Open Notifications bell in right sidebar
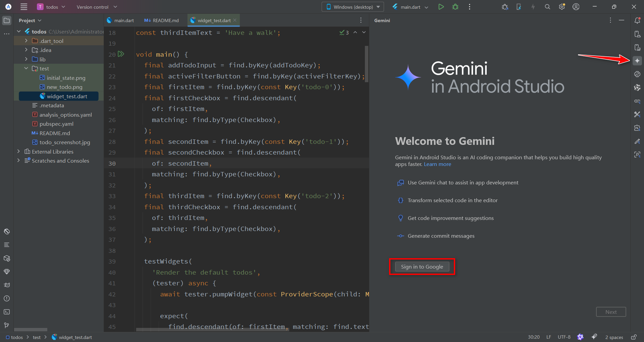 [x=637, y=20]
